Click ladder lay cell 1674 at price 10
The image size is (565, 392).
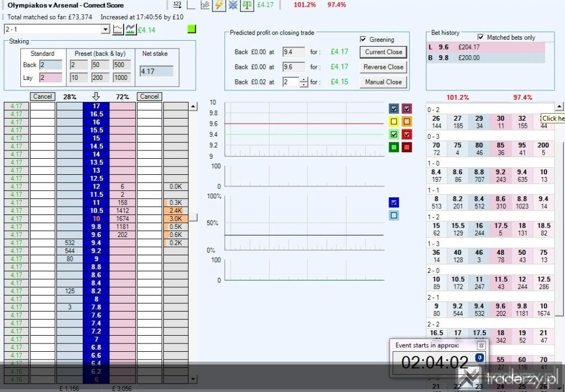(122, 219)
